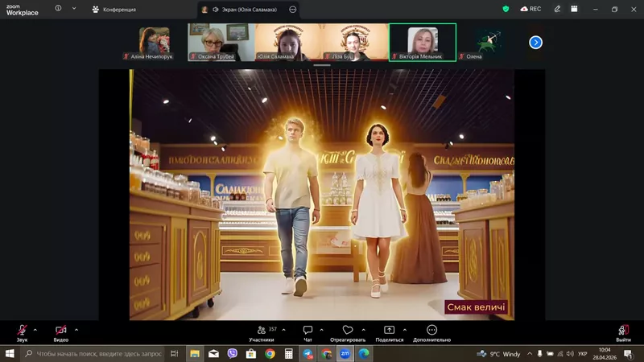Click the battery icon in system tray
The image size is (644, 362).
550,354
